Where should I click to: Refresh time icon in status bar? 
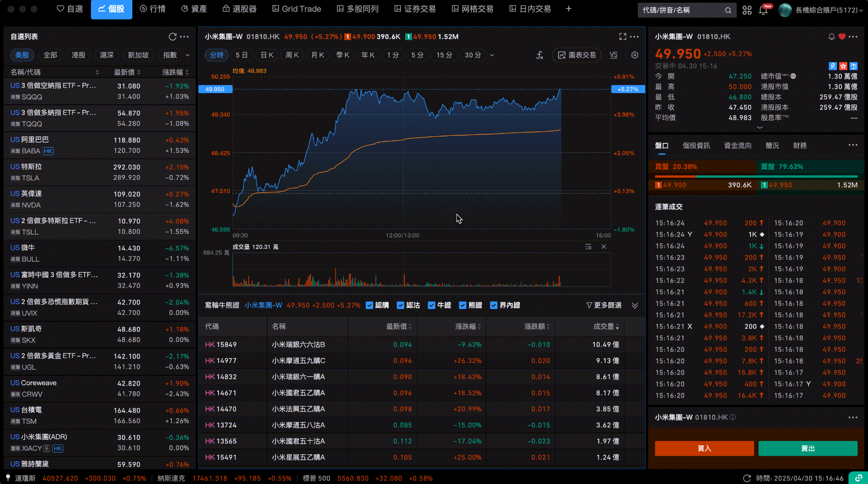[747, 478]
